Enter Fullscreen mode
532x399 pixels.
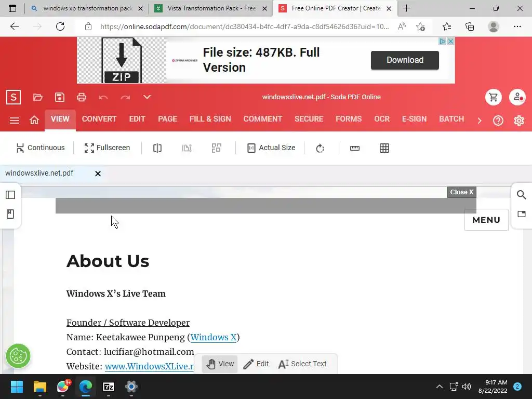coord(107,148)
